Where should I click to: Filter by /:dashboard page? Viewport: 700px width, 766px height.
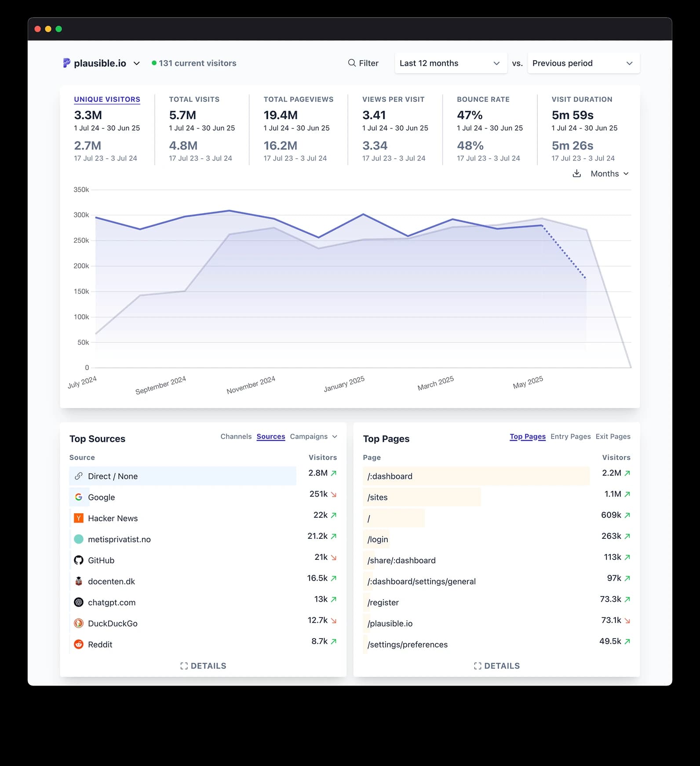pos(390,476)
